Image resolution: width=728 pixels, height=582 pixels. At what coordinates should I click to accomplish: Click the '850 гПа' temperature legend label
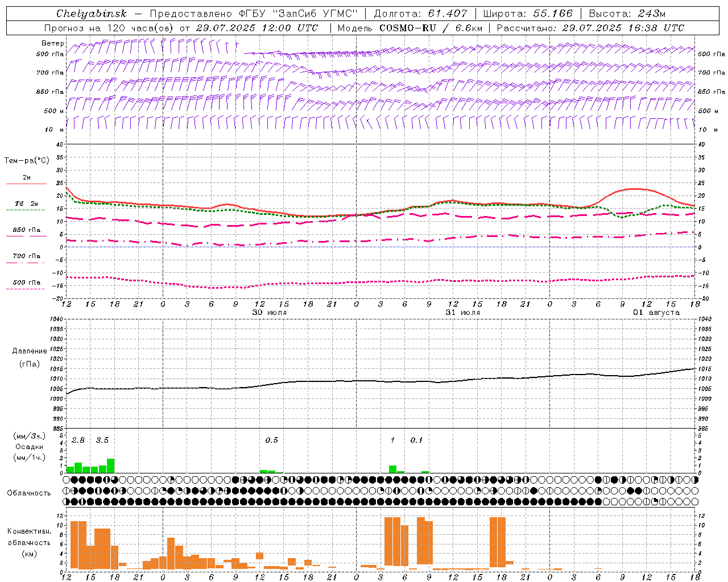pyautogui.click(x=26, y=230)
